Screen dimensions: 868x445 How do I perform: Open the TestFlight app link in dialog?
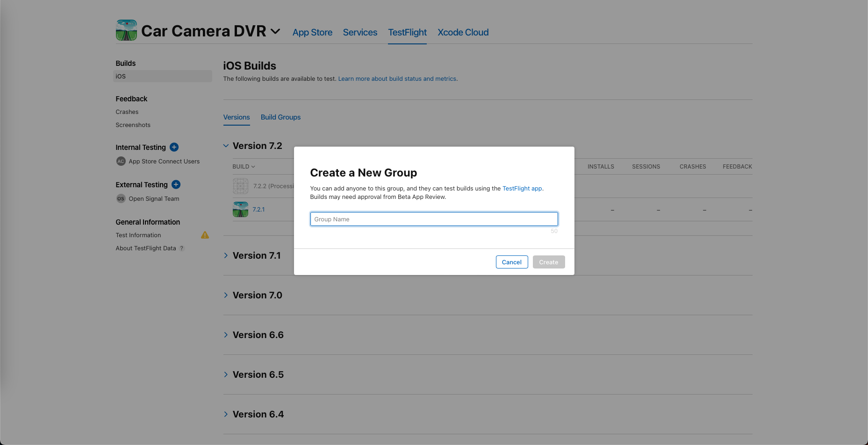tap(522, 189)
